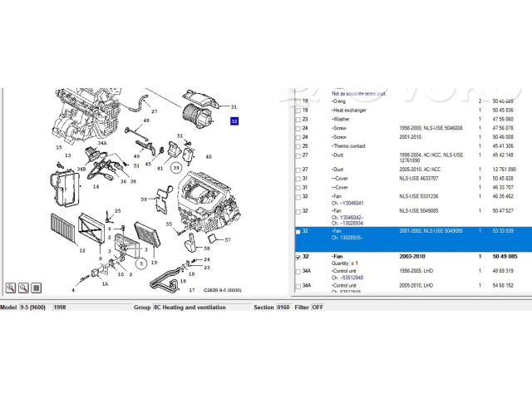Click callout number 12 under the filter

[82, 249]
